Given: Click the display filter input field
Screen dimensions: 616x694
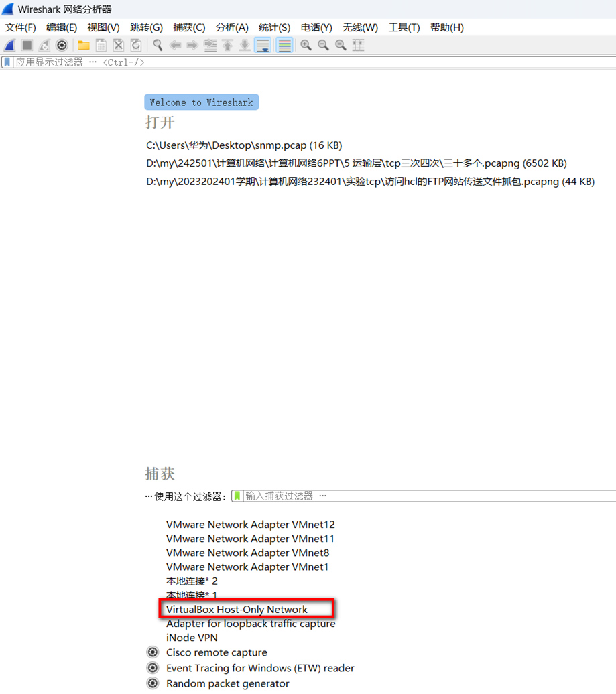Looking at the screenshot, I should (314, 62).
